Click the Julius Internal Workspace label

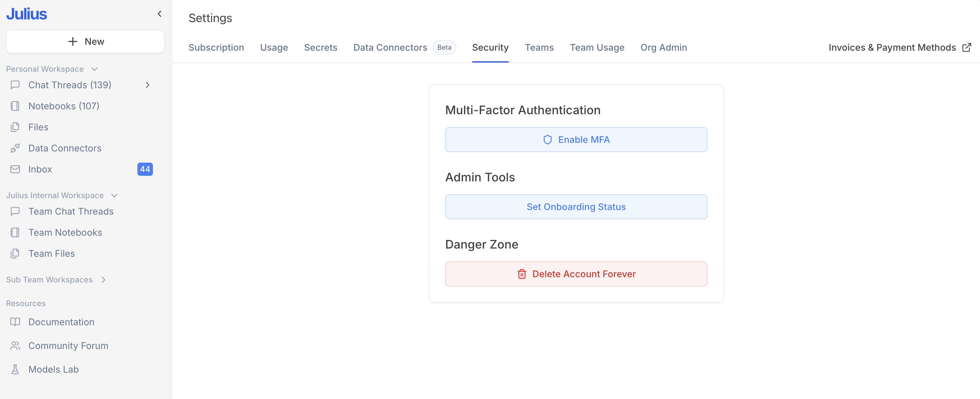point(55,195)
